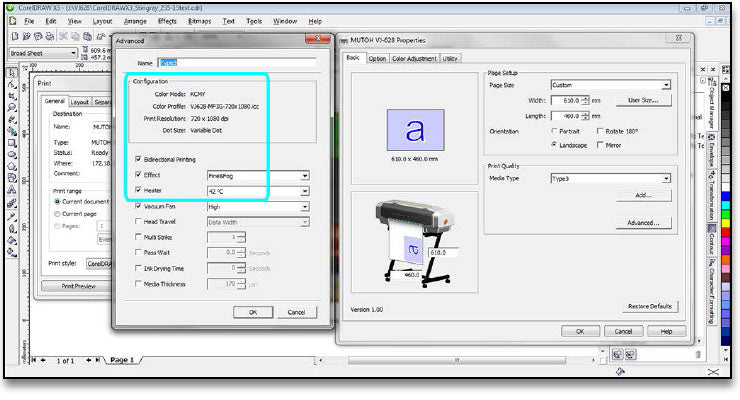Click the Advanced... button in Properties
The image size is (740, 400).
click(x=643, y=223)
